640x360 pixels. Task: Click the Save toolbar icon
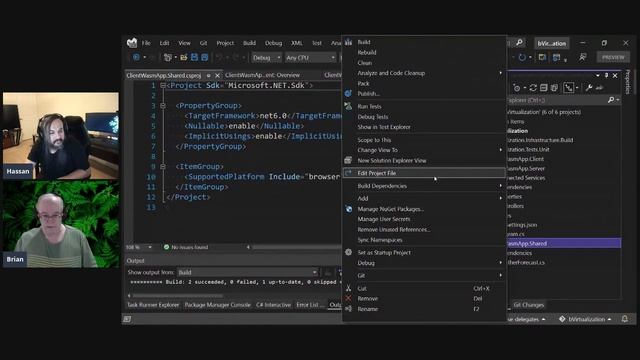pyautogui.click(x=194, y=58)
